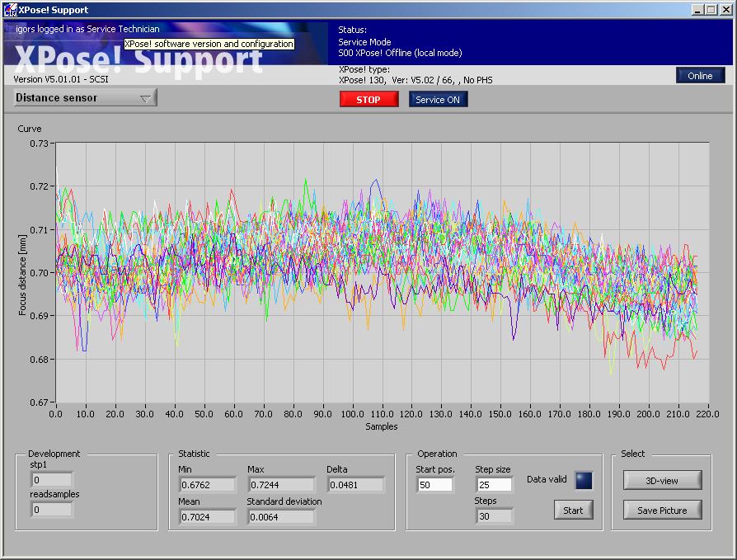Open the Distance sensor dropdown
This screenshot has height=560, width=737.
coord(85,98)
